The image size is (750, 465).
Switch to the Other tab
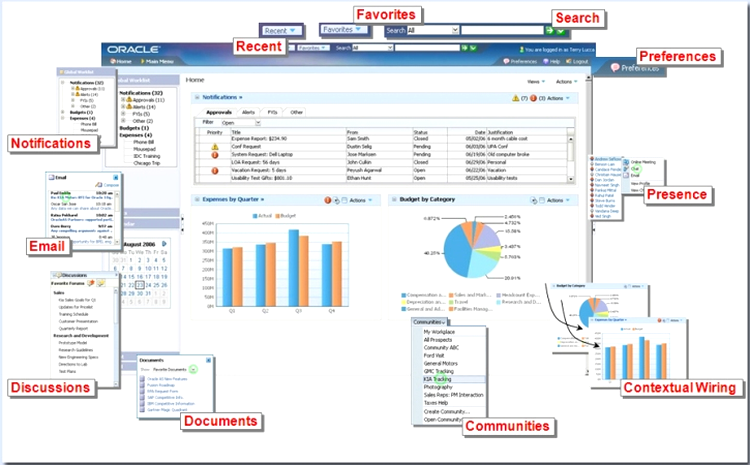point(297,112)
